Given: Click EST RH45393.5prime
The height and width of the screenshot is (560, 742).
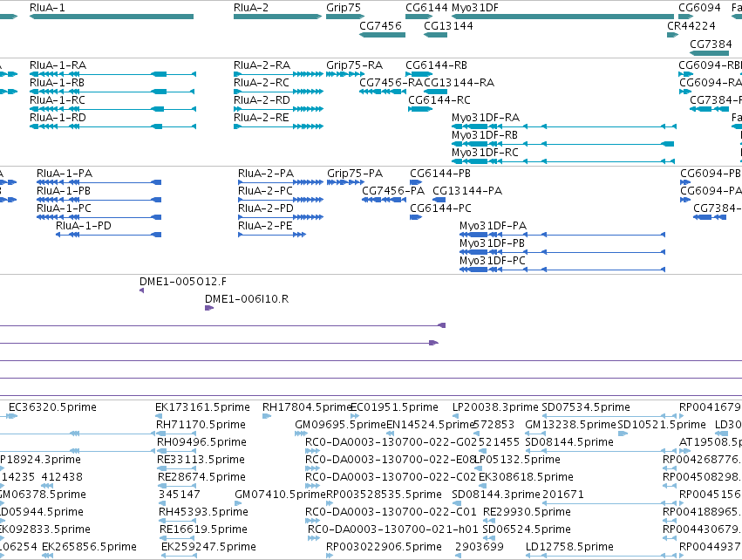Looking at the screenshot, I should tap(178, 521).
